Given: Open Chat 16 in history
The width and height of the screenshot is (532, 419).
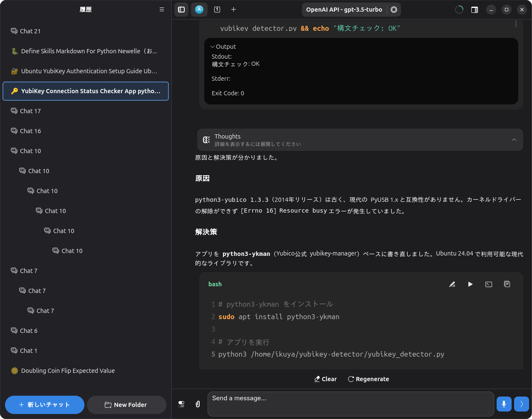Looking at the screenshot, I should [86, 131].
